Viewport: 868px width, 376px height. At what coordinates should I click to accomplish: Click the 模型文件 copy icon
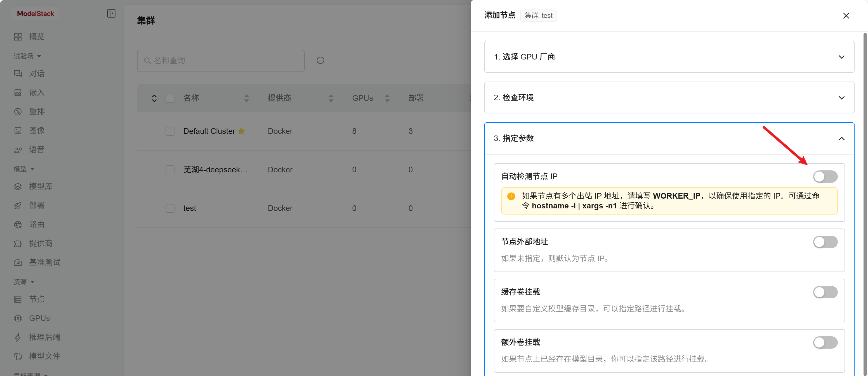[18, 356]
